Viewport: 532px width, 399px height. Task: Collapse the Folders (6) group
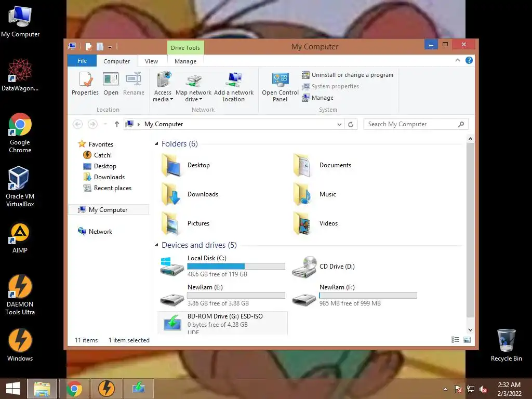pyautogui.click(x=156, y=144)
